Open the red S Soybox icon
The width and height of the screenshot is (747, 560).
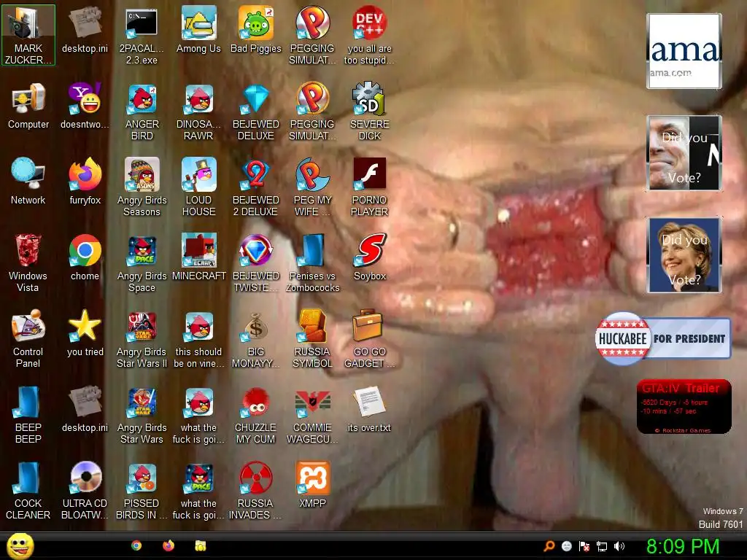(x=369, y=257)
